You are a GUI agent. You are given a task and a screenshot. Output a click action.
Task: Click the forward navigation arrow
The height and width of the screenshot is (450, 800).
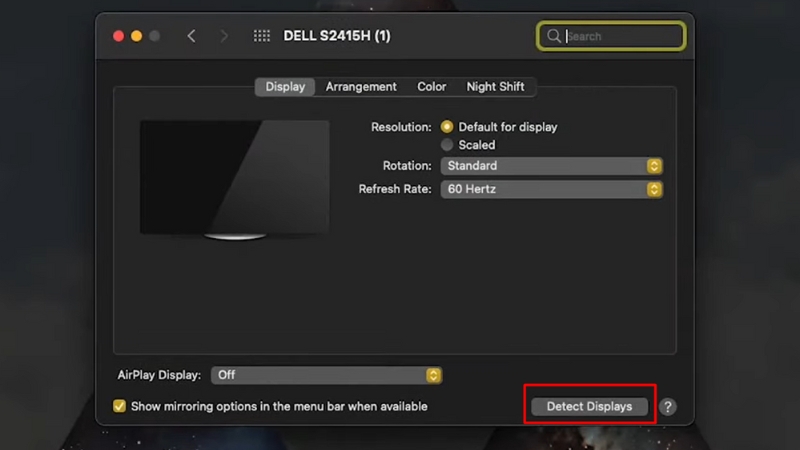coord(224,36)
